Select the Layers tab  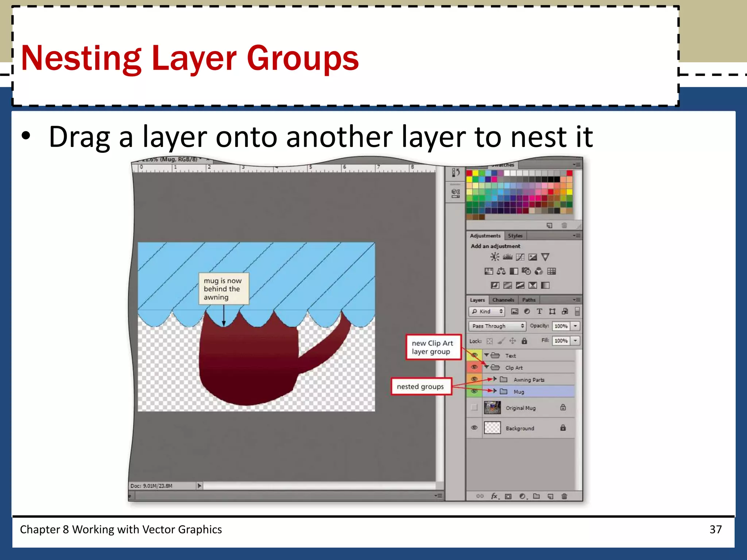click(x=477, y=300)
